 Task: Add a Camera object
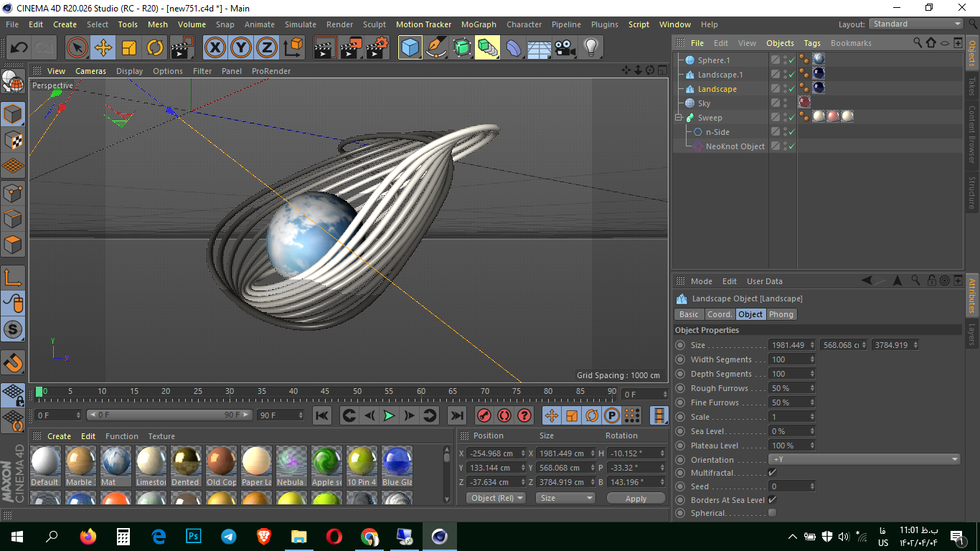tap(565, 48)
